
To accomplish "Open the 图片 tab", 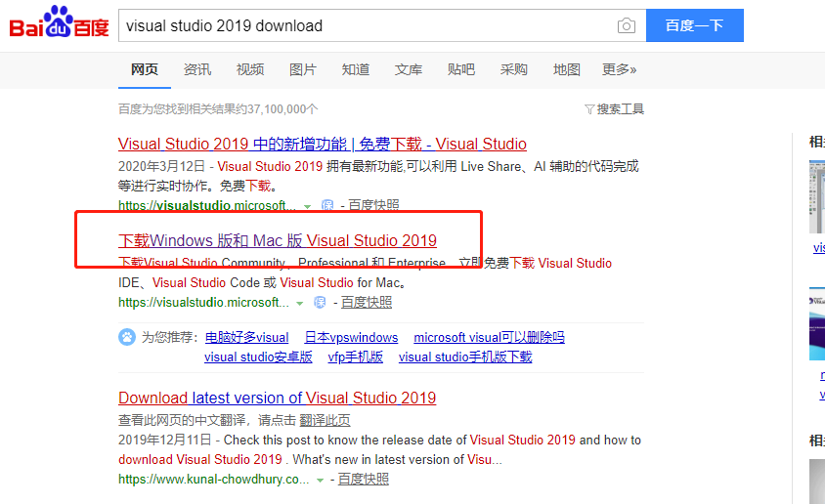I will pos(303,69).
